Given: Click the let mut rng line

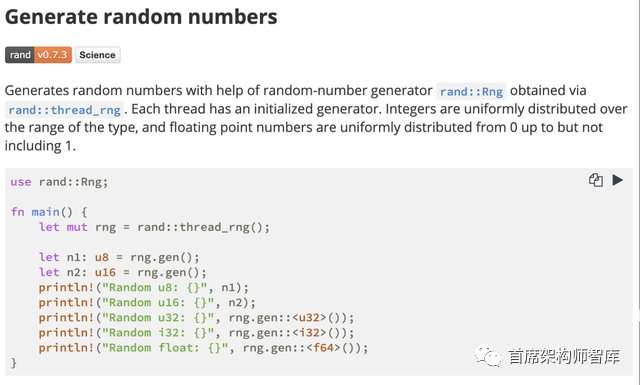Looking at the screenshot, I should [x=154, y=227].
